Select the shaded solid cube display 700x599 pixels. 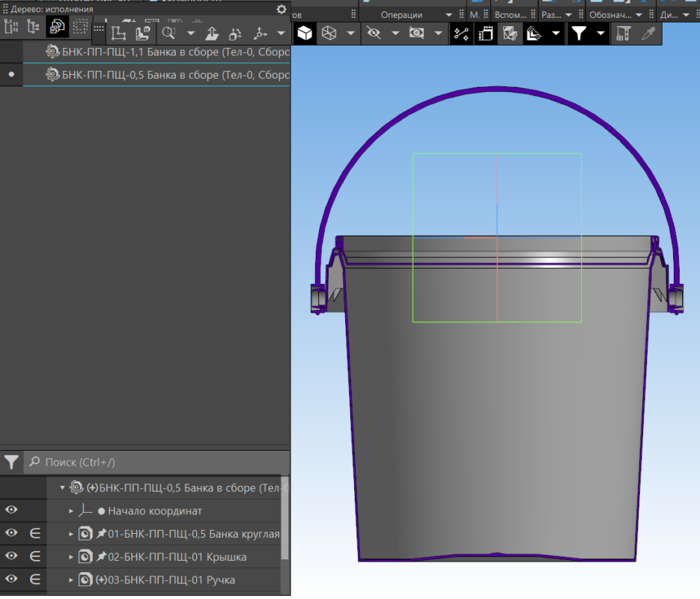(305, 33)
